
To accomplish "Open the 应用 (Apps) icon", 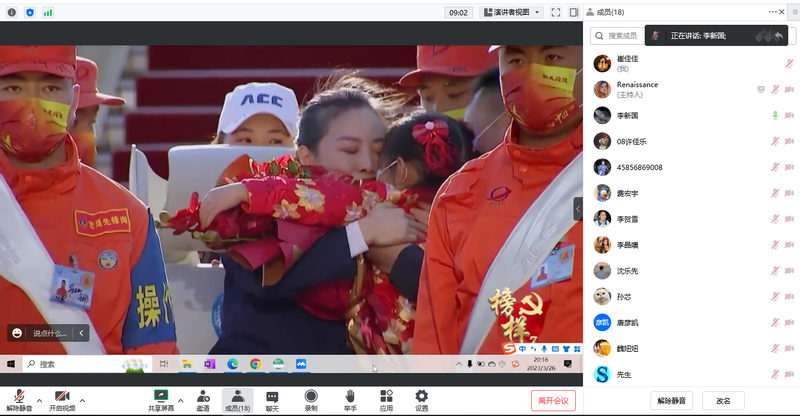I will [x=386, y=400].
